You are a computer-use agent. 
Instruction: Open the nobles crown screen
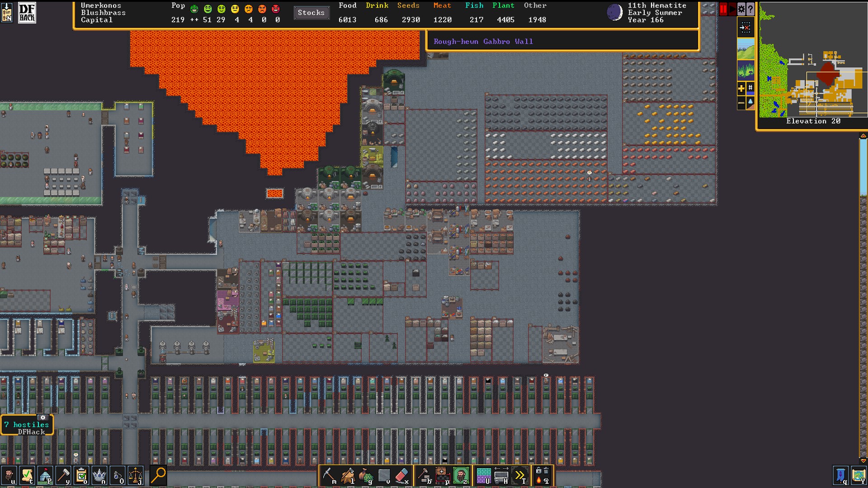(99, 476)
